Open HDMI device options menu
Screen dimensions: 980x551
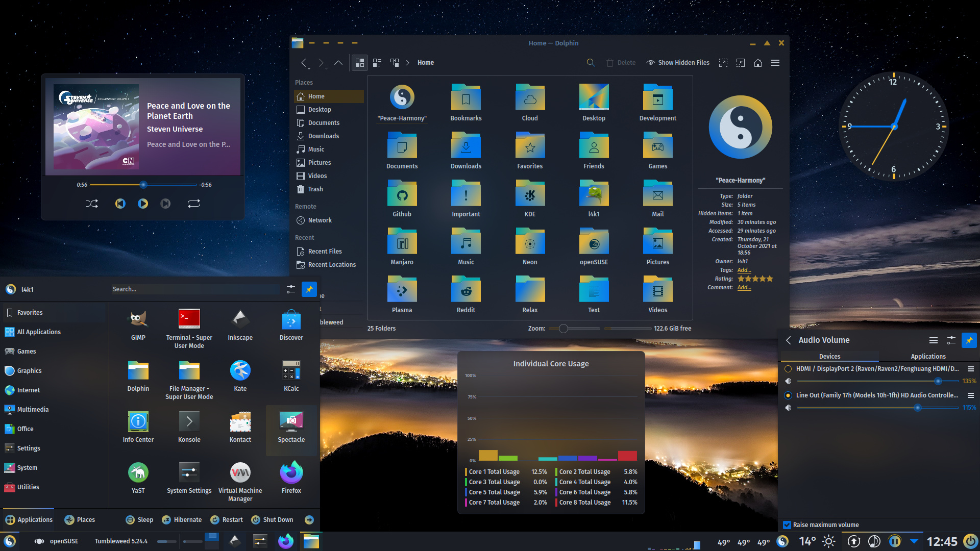tap(971, 369)
